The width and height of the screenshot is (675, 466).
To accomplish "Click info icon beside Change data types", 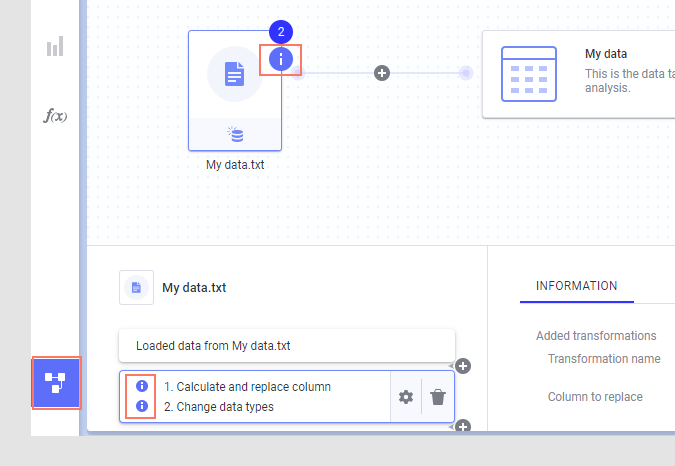I will point(142,406).
